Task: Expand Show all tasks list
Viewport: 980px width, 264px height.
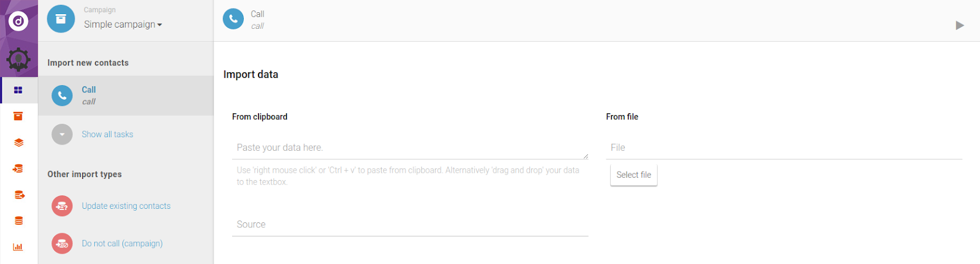Action: click(x=107, y=134)
